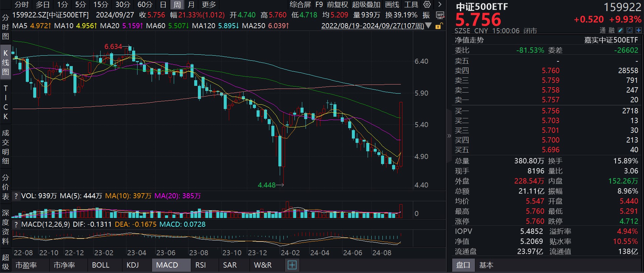Toggle the BOLL indicator

pos(101,265)
